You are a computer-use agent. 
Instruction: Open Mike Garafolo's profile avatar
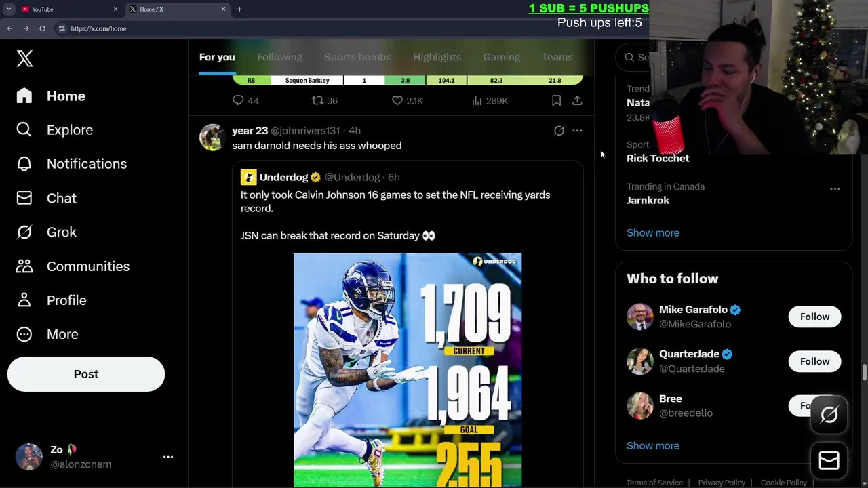coord(639,317)
